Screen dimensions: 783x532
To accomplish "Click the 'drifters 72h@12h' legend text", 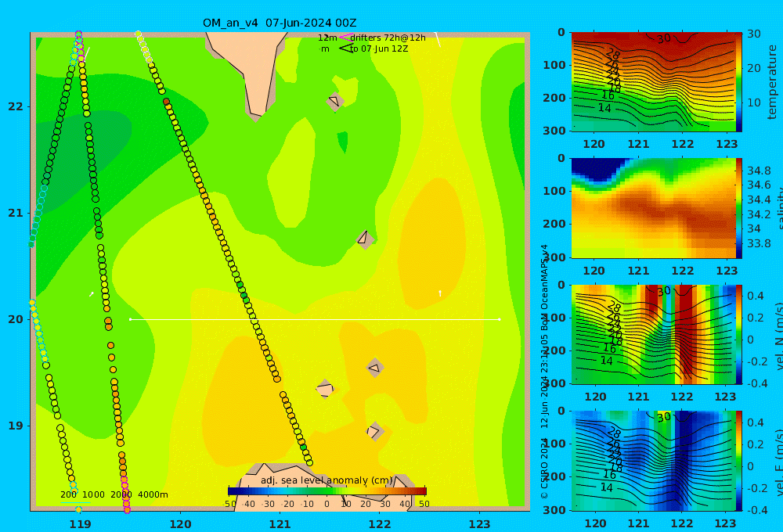I will click(388, 38).
